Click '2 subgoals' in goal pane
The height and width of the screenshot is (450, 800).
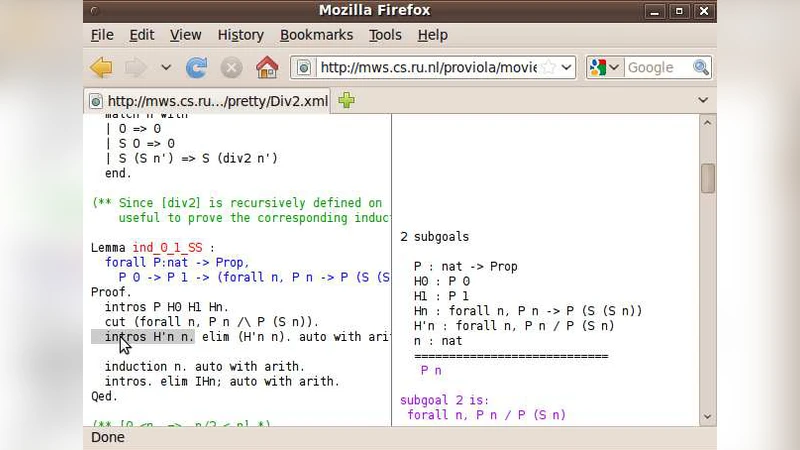435,237
